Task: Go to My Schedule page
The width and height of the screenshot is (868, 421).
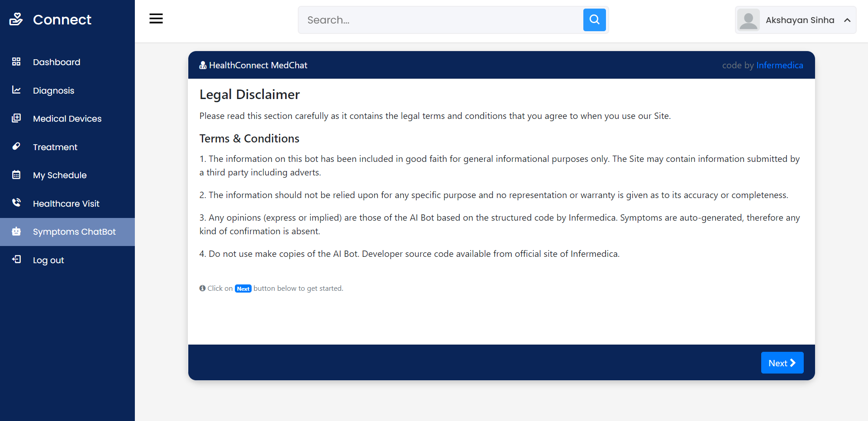Action: point(60,175)
